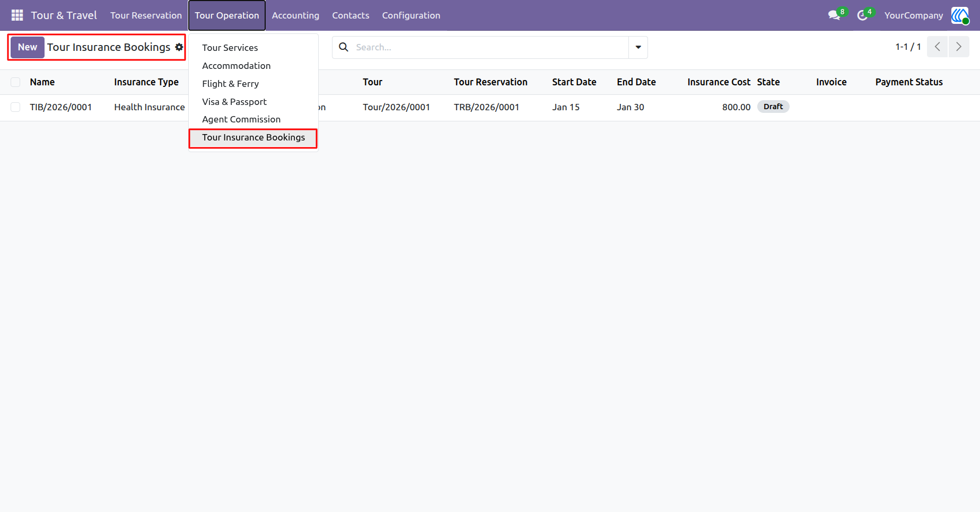Open the Tour Reservation menu
The width and height of the screenshot is (980, 512).
click(x=146, y=15)
